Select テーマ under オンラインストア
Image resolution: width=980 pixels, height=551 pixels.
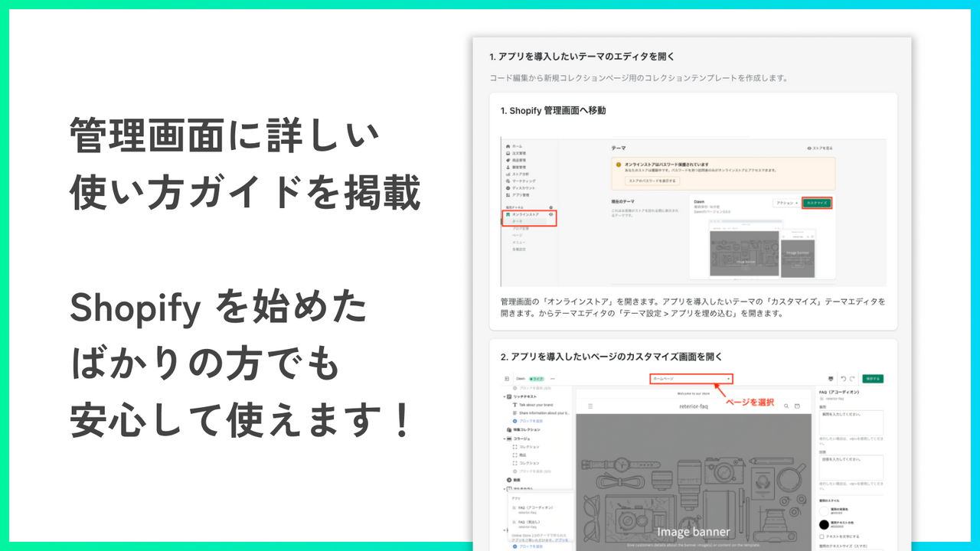coord(518,221)
